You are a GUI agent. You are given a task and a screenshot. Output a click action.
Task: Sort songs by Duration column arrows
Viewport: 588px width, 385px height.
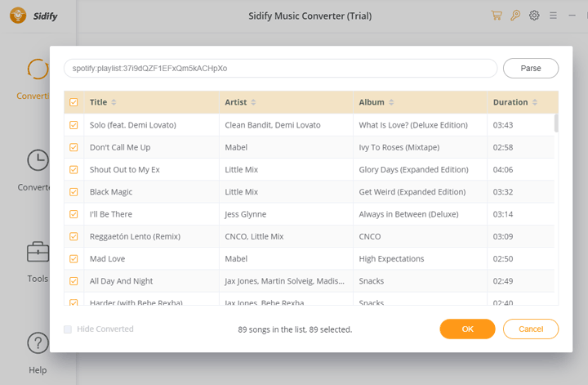tap(535, 102)
